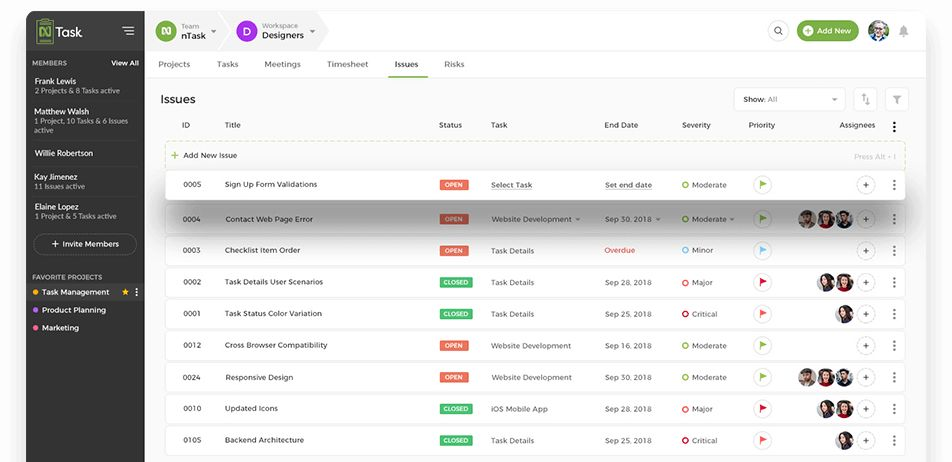Click CLOSED status badge for Task Details User Scenarios

[x=456, y=282]
